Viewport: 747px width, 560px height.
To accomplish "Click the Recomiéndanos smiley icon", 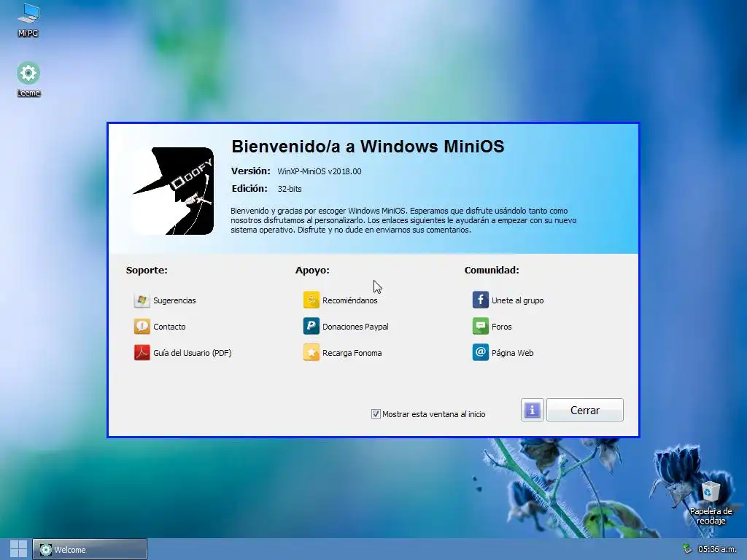I will tap(311, 300).
